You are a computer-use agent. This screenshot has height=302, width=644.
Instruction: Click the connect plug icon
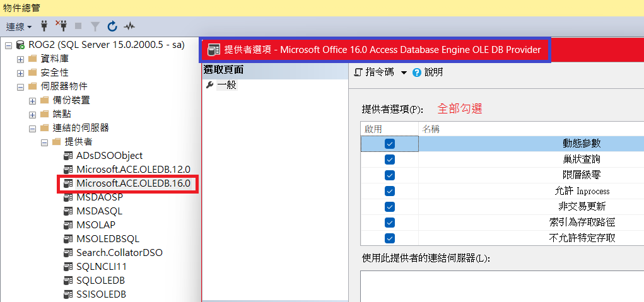coord(45,26)
